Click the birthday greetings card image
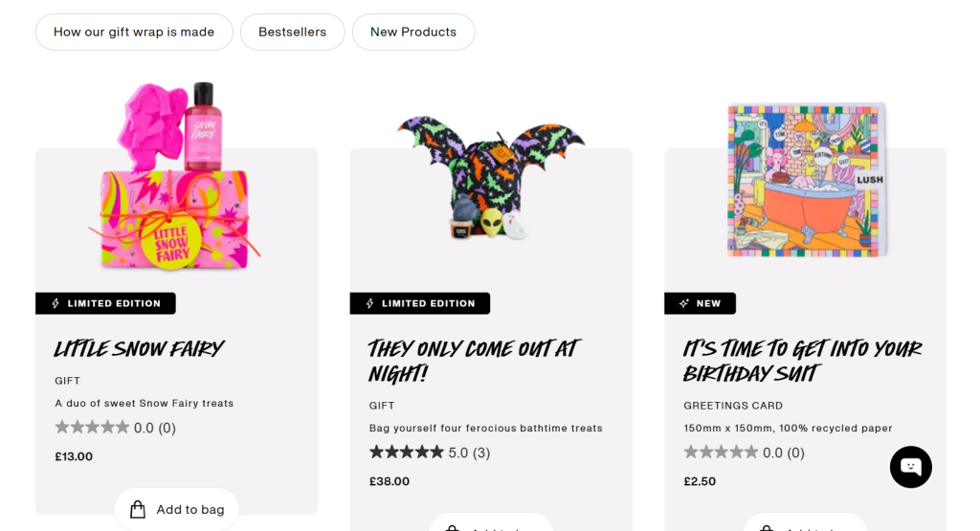This screenshot has width=980, height=531. point(805,179)
